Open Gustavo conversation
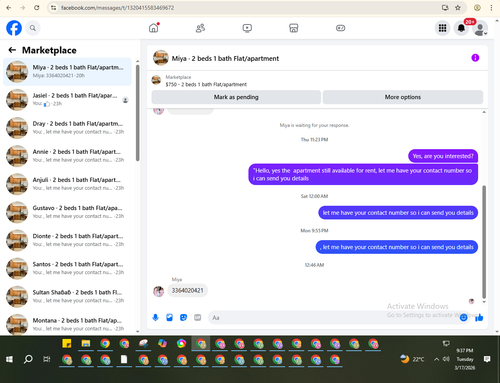The height and width of the screenshot is (383, 500). pos(68,212)
